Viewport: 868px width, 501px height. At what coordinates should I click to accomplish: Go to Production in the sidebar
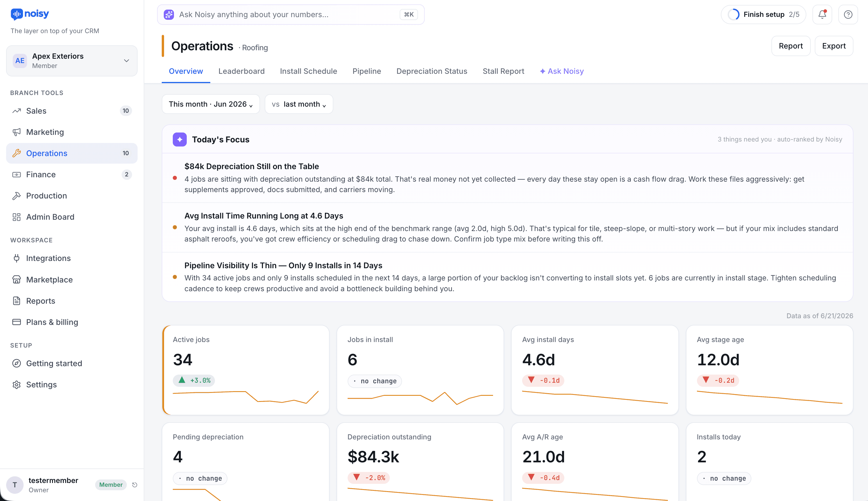72,196
